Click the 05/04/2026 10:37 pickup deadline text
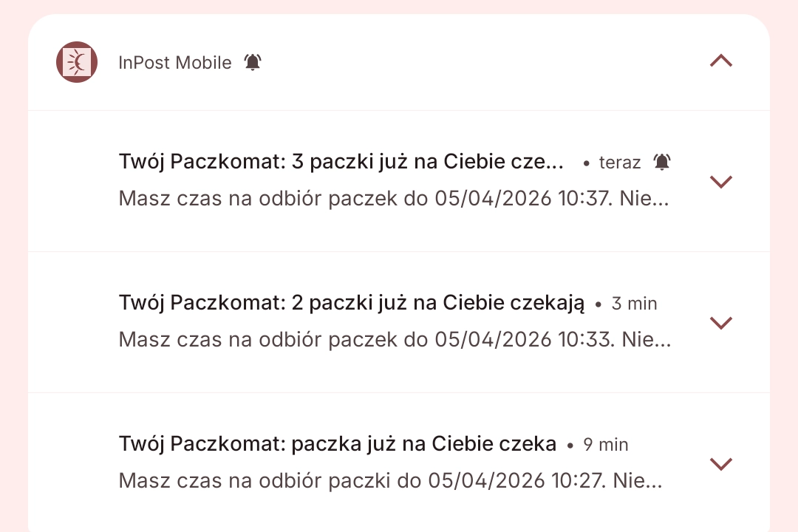 pyautogui.click(x=523, y=199)
